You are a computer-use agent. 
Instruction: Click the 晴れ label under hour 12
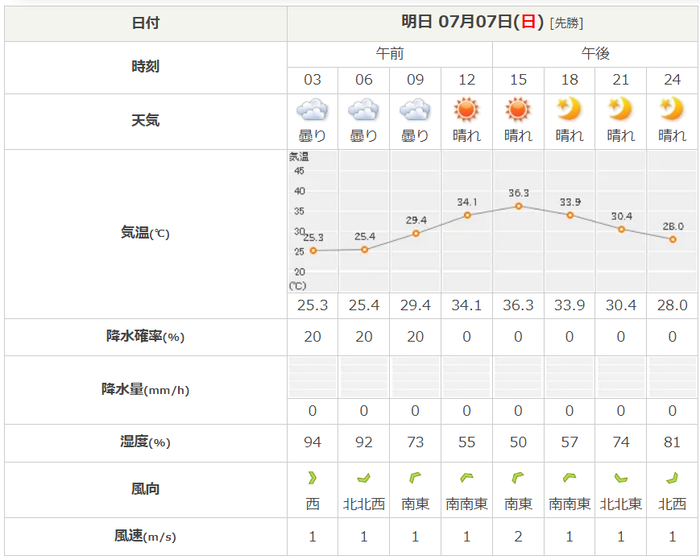click(x=467, y=135)
